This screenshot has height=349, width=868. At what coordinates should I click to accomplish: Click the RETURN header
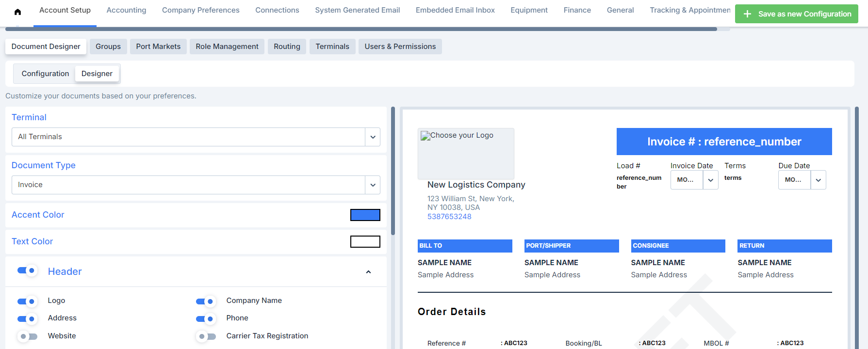[x=785, y=246]
